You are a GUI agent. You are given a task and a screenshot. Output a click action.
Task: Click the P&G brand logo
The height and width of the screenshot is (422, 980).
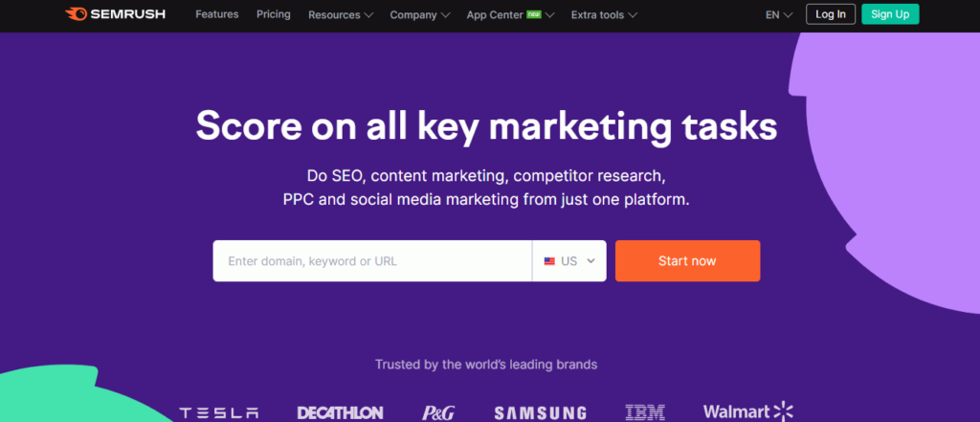click(438, 413)
